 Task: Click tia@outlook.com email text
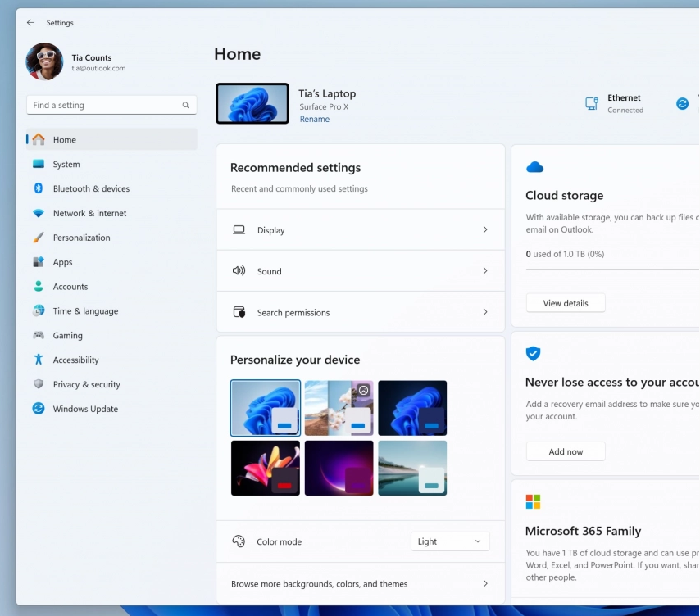point(98,68)
